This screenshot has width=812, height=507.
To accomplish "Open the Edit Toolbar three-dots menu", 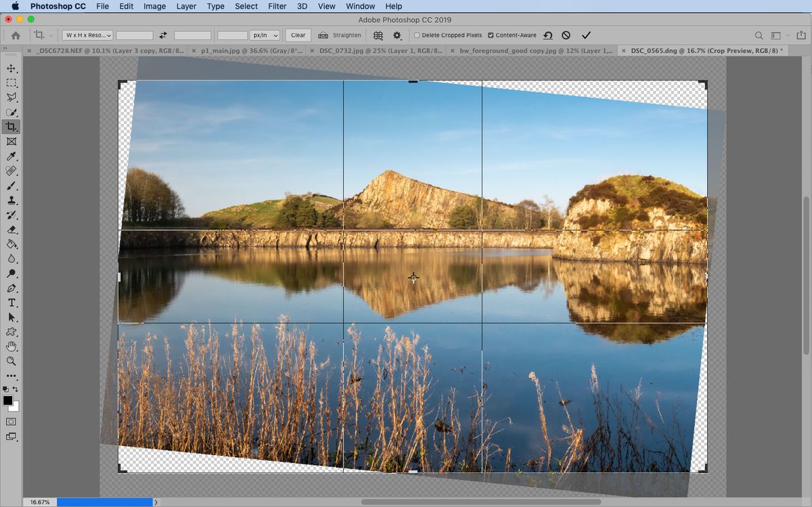I will pos(12,376).
